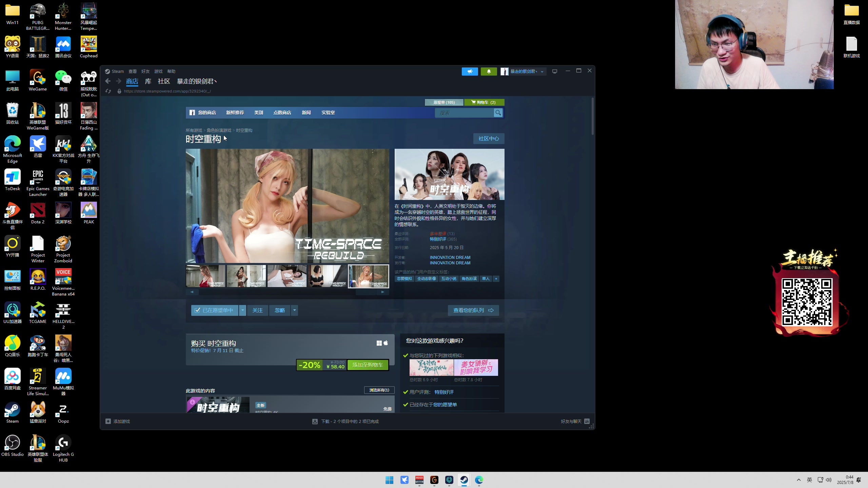Open WeGame desktop shortcut

38,80
